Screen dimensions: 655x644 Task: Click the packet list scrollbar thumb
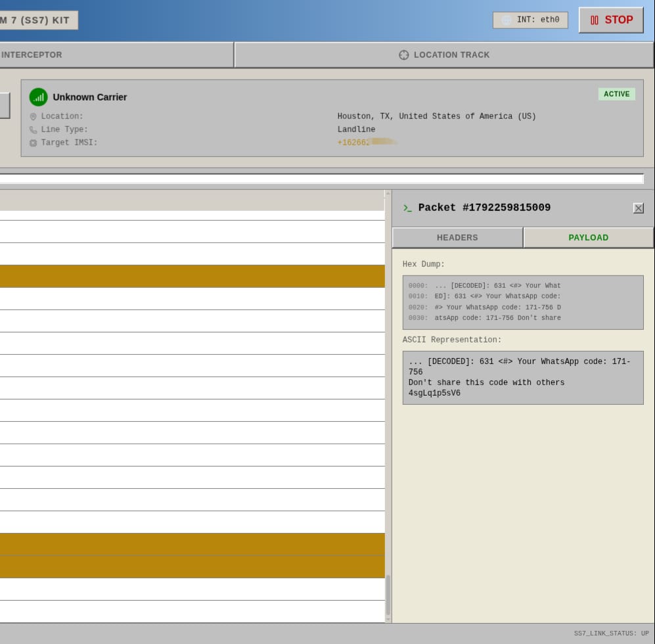388,595
